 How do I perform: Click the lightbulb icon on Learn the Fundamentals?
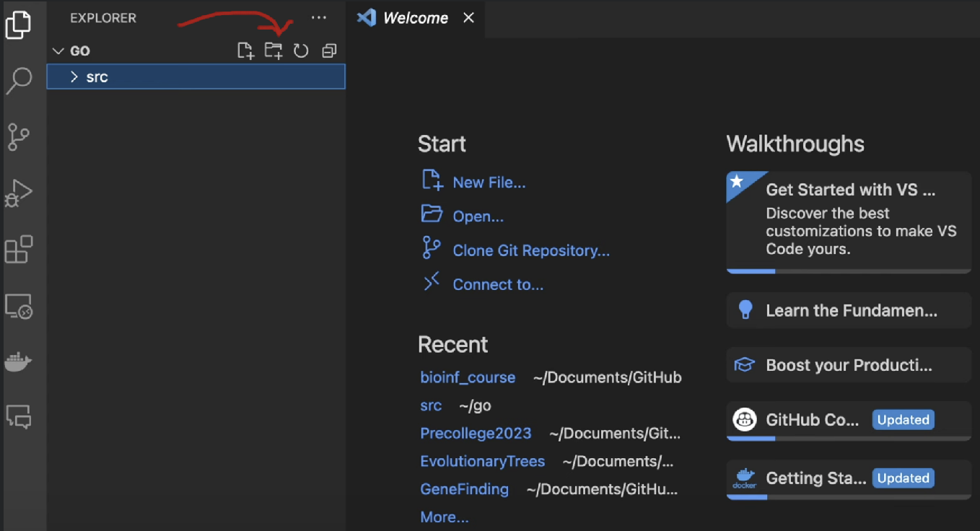745,310
